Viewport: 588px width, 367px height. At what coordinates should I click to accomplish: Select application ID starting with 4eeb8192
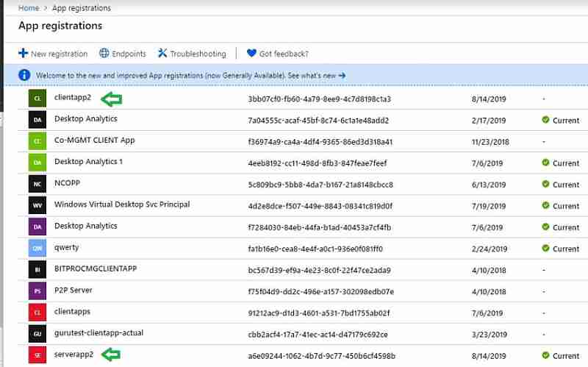coord(318,163)
